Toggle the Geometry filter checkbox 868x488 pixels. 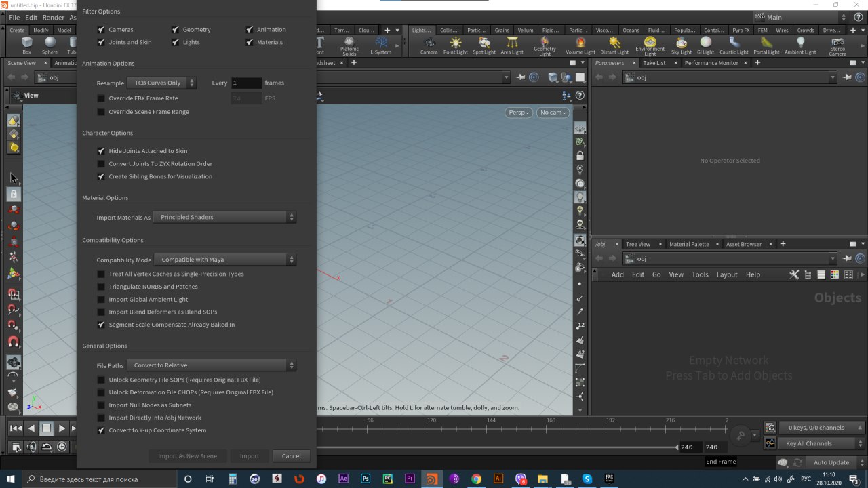175,30
